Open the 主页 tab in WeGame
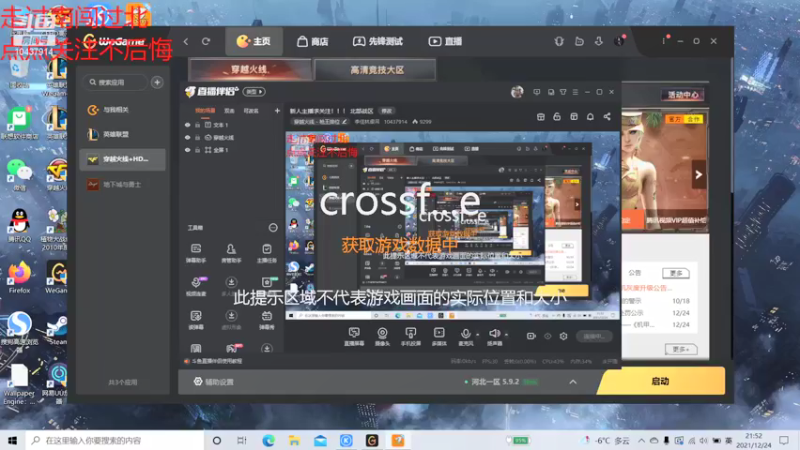Screen dimensions: 800x450 point(254,41)
